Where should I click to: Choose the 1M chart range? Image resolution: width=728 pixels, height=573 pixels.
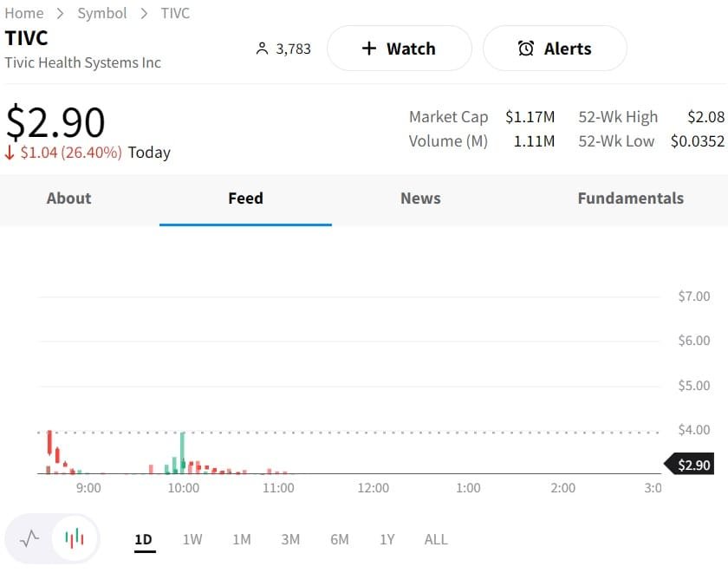(x=242, y=539)
